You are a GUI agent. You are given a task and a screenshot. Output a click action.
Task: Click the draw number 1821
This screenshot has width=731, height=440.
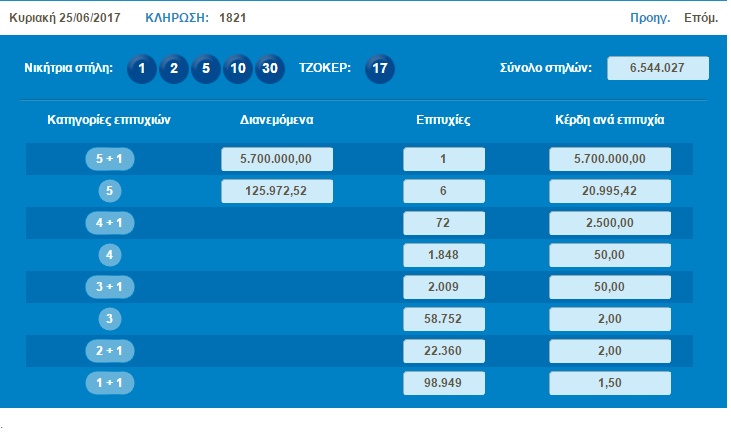pyautogui.click(x=232, y=18)
